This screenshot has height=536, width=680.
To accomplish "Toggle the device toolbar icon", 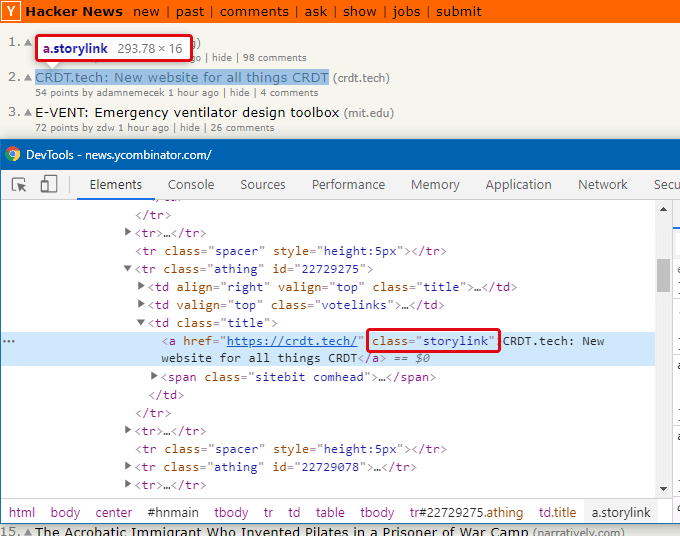I will point(49,184).
